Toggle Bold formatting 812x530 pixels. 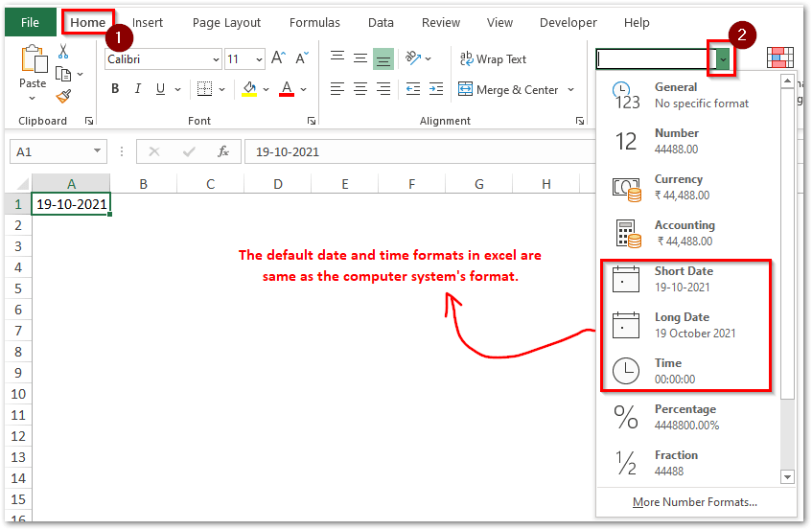[115, 89]
